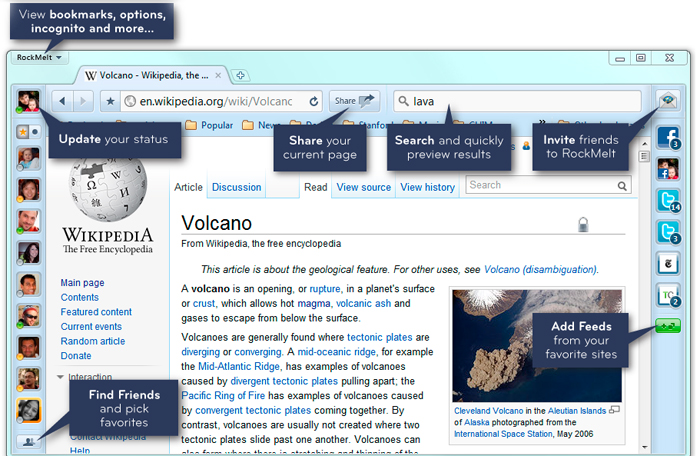Open the first Facebook feed icon
Screen dimensions: 700x456
667,138
